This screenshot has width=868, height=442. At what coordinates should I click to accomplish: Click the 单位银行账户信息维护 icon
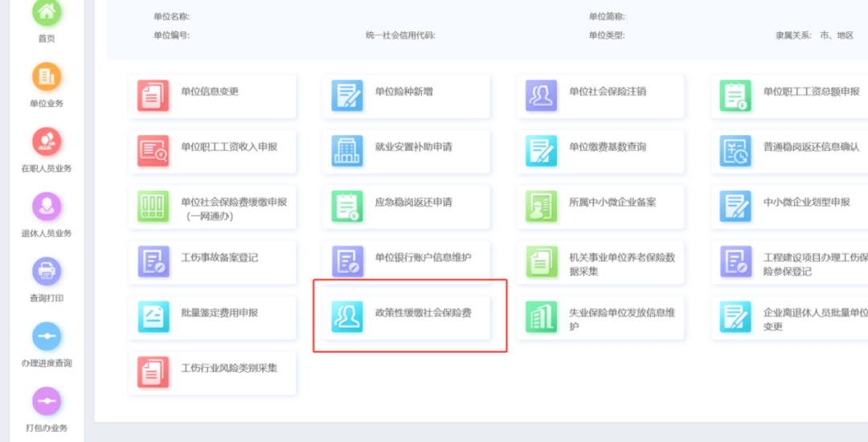pos(347,262)
